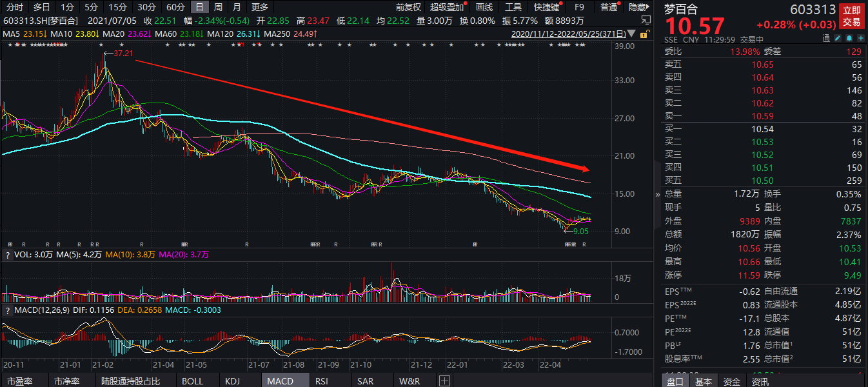Select the 周 weekly period tab

[x=219, y=7]
